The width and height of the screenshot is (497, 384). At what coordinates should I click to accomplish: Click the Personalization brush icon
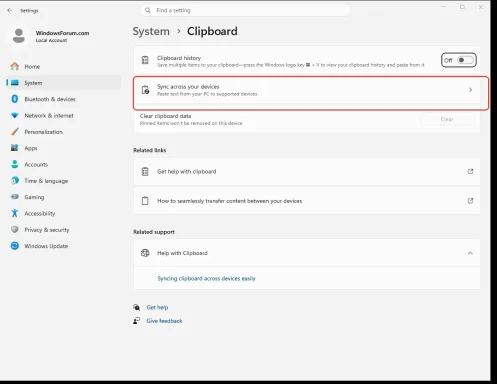pyautogui.click(x=15, y=132)
